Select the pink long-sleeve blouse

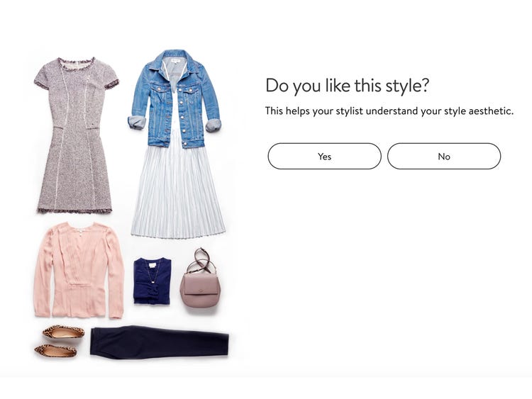(79, 270)
